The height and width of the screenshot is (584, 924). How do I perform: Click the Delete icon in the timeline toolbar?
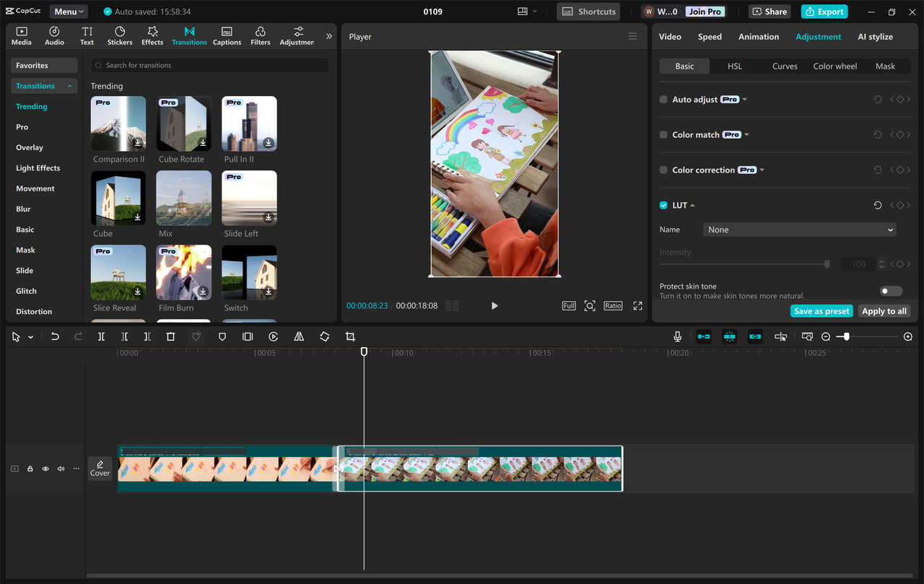coord(170,336)
